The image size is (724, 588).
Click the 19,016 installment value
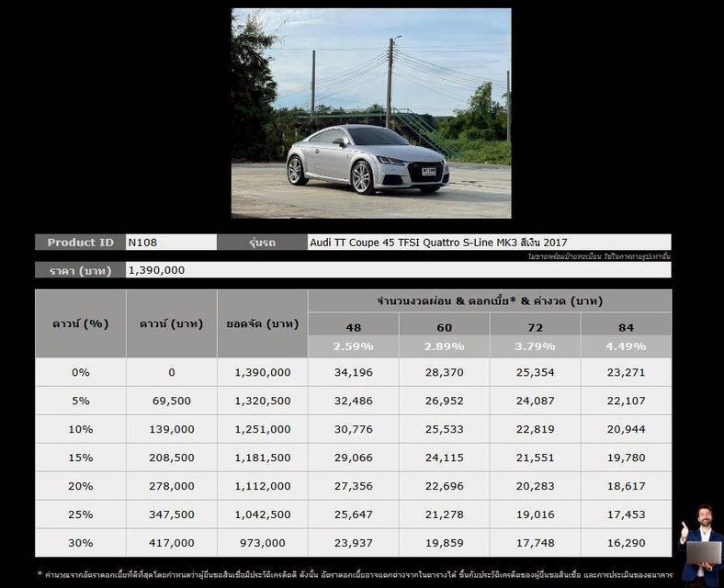pyautogui.click(x=535, y=514)
